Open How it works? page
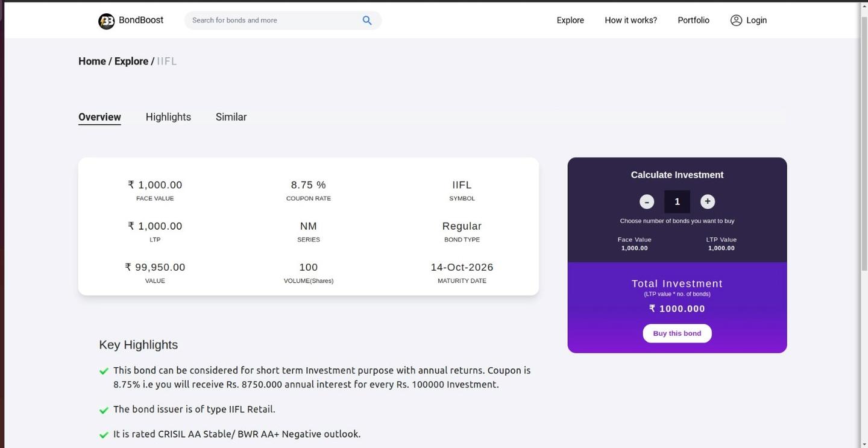 click(x=631, y=21)
